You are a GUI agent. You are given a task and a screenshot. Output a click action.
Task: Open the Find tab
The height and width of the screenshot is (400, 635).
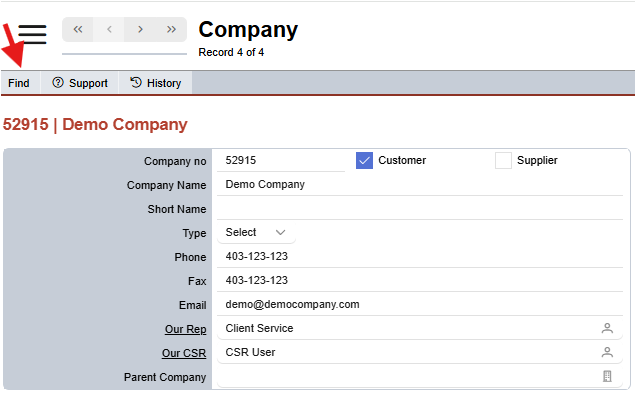click(x=19, y=83)
